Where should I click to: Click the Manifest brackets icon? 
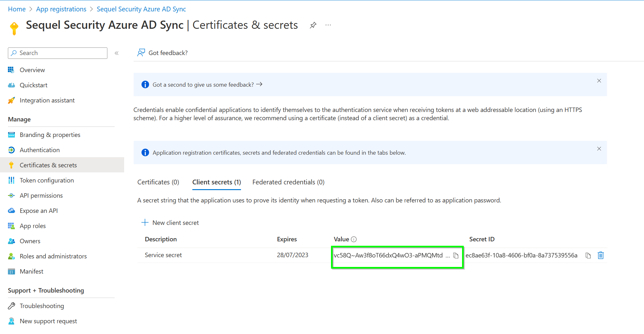pos(11,271)
